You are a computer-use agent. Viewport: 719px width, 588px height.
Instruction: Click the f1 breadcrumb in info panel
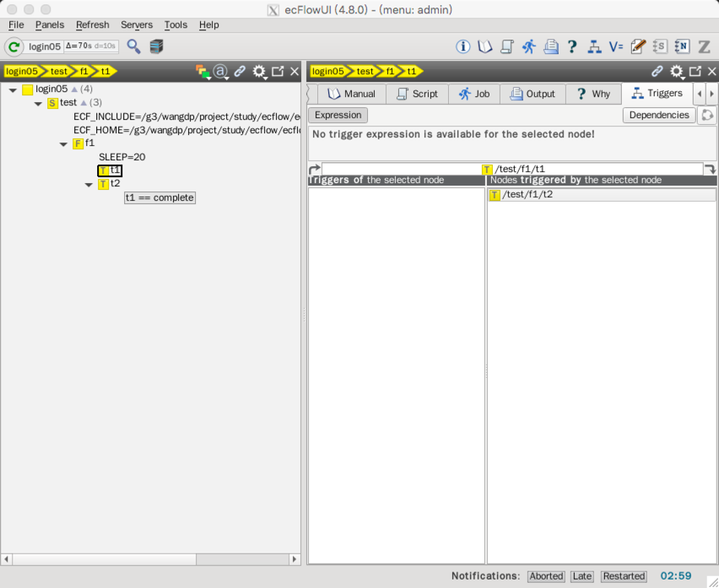pos(390,72)
